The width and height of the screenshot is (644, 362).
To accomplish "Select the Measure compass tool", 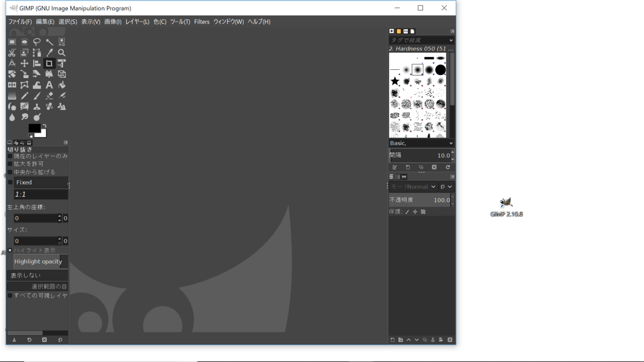I will coord(12,63).
